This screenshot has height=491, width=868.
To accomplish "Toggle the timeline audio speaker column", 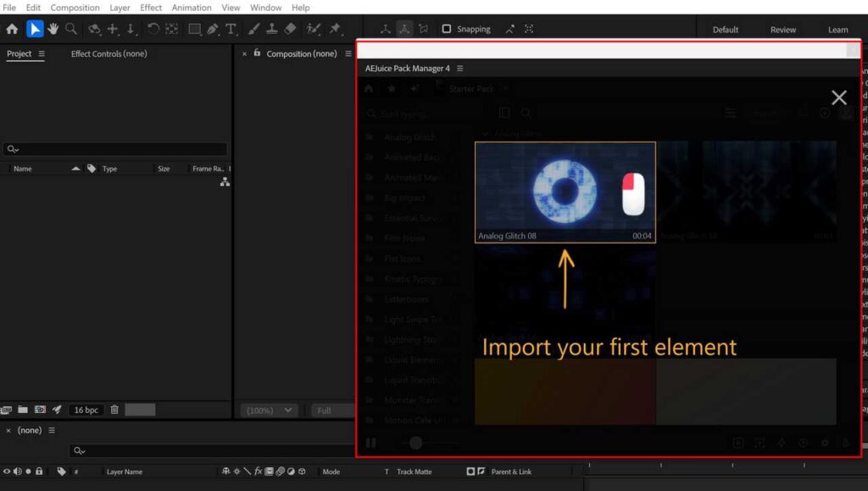I will click(18, 471).
